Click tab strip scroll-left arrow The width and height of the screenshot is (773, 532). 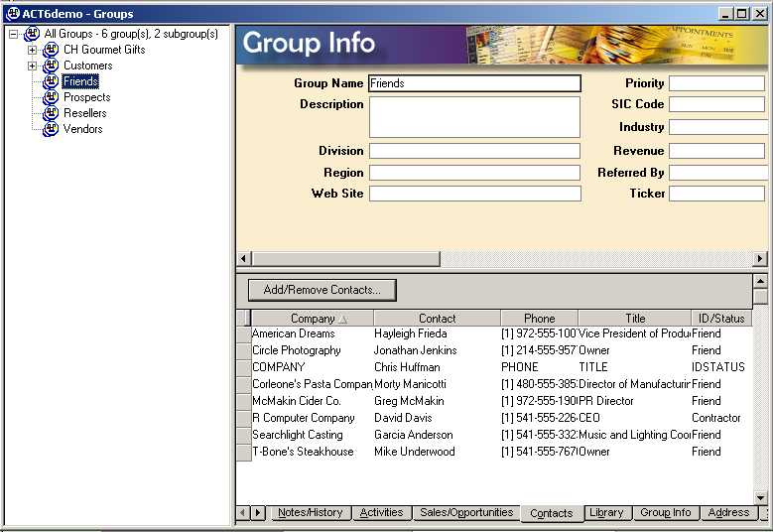pos(242,513)
